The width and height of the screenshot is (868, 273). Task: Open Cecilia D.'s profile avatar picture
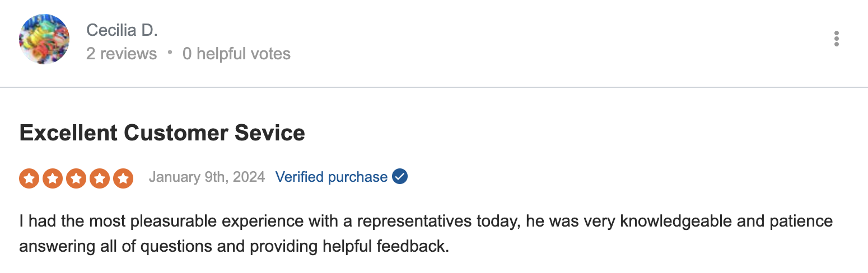[44, 39]
